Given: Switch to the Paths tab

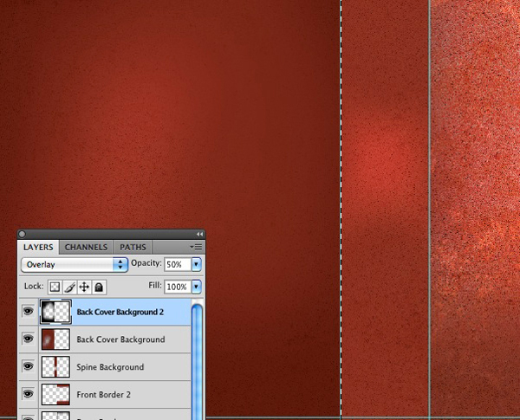Looking at the screenshot, I should click(x=133, y=248).
